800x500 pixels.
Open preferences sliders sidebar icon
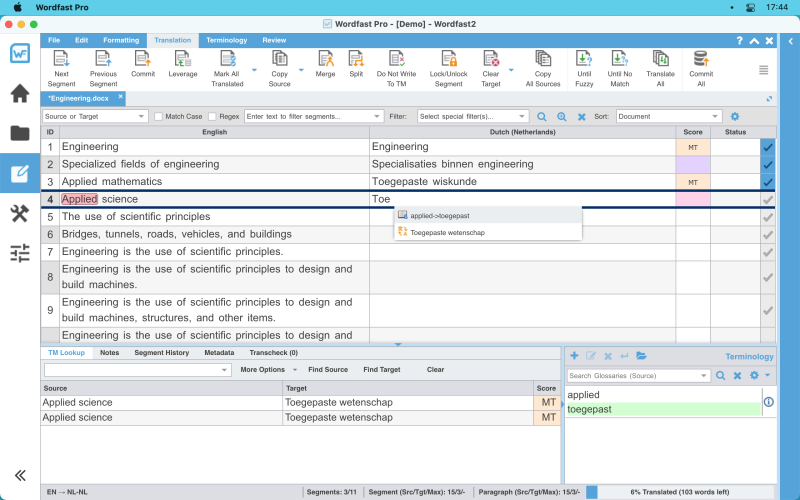[x=20, y=253]
